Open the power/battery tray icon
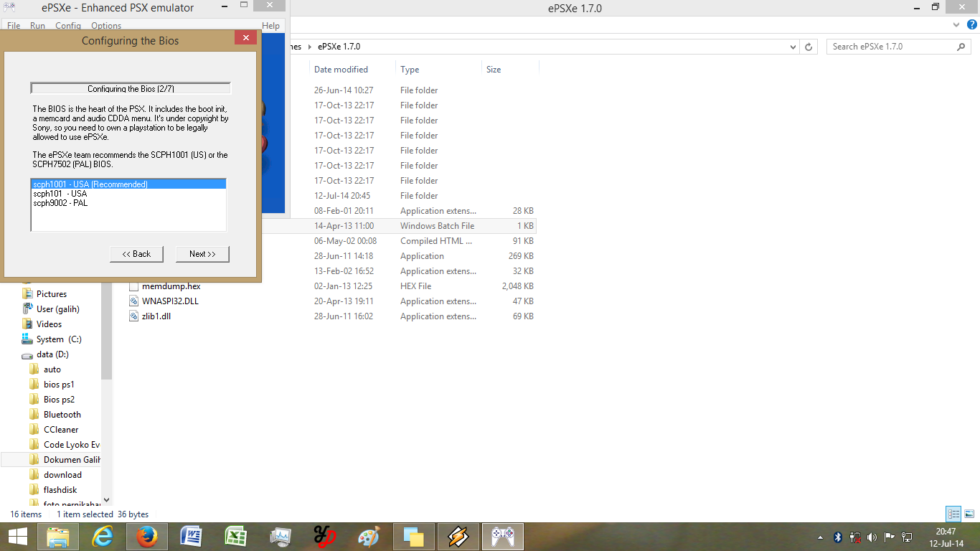The width and height of the screenshot is (980, 551). point(854,537)
